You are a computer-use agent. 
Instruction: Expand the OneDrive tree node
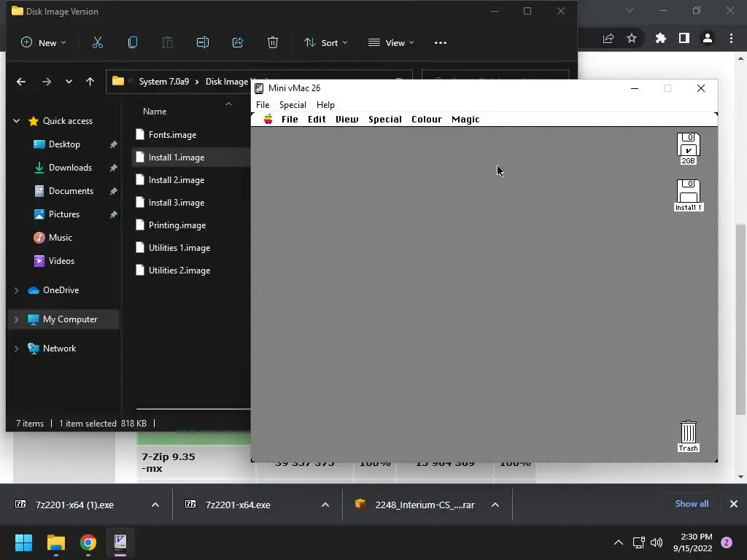17,290
